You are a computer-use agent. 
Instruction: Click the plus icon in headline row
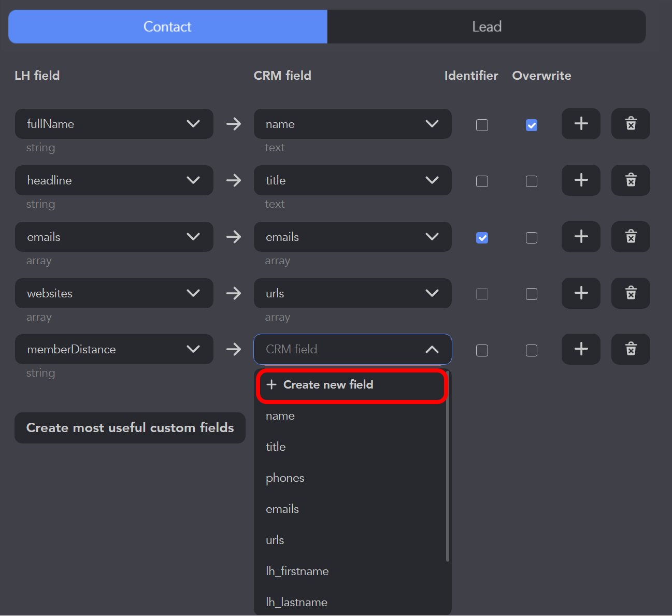581,180
